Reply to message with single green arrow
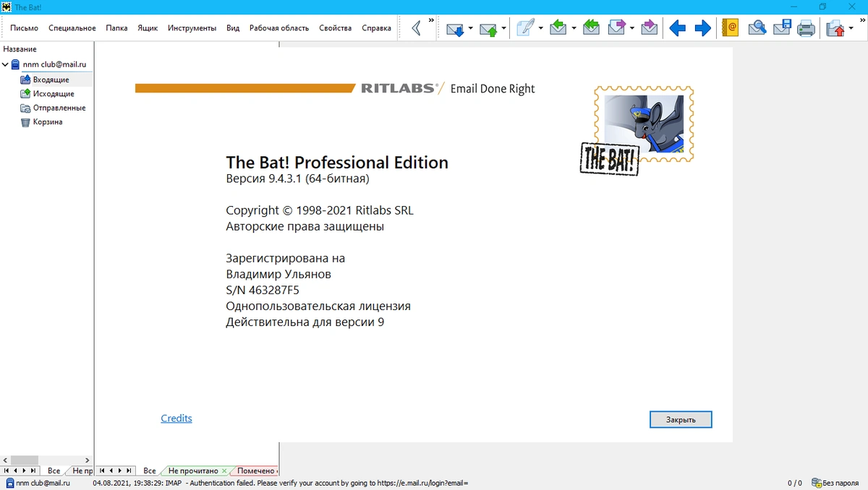The height and width of the screenshot is (490, 868). (x=558, y=29)
